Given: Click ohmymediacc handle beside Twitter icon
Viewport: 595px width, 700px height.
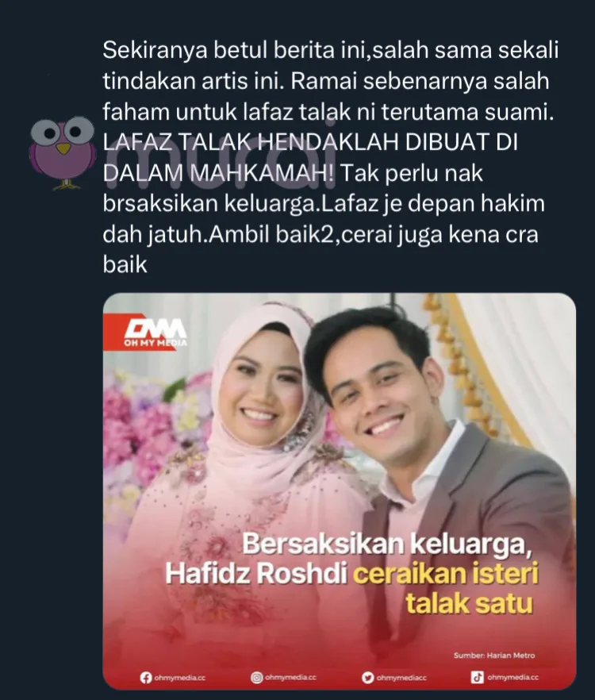Looking at the screenshot, I should (x=401, y=678).
